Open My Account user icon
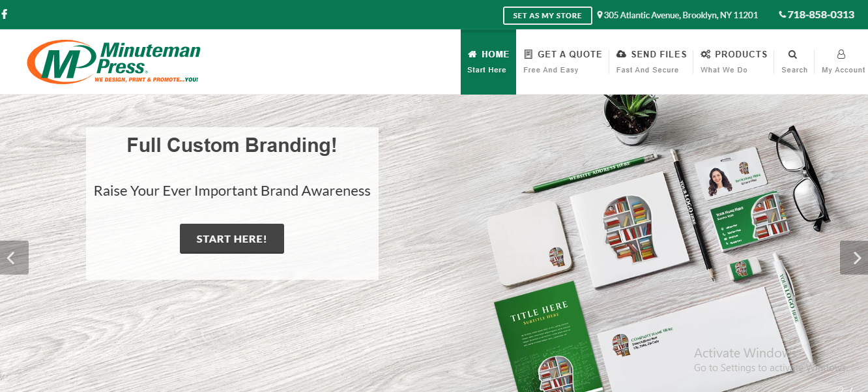The image size is (868, 392). [x=841, y=54]
